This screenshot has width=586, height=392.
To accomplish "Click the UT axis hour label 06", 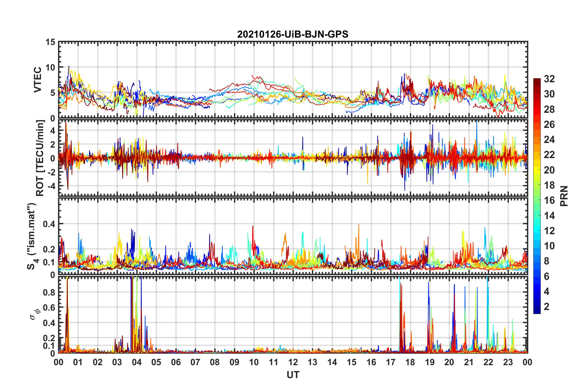I will pyautogui.click(x=176, y=362).
